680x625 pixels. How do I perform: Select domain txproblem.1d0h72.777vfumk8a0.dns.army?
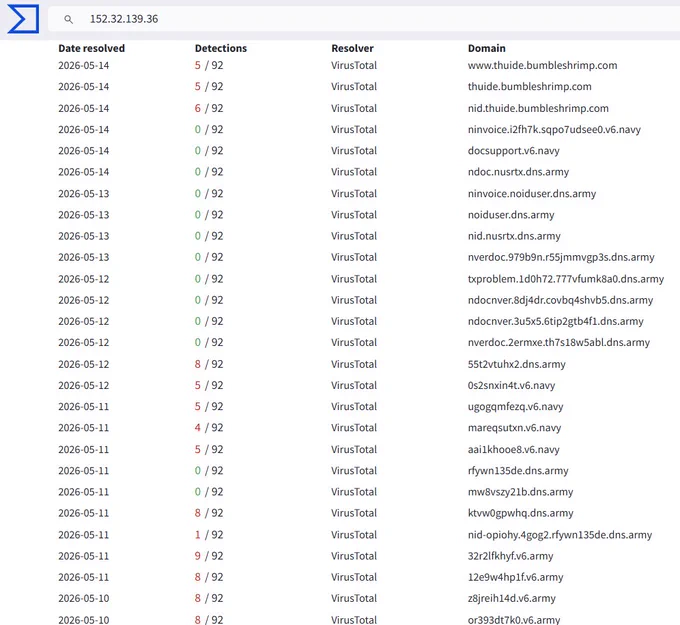click(x=566, y=279)
